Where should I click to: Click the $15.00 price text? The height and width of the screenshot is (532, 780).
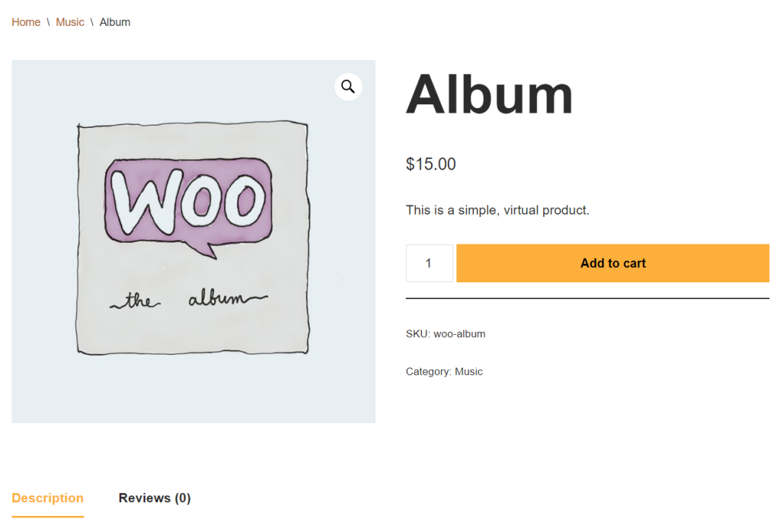(x=430, y=164)
